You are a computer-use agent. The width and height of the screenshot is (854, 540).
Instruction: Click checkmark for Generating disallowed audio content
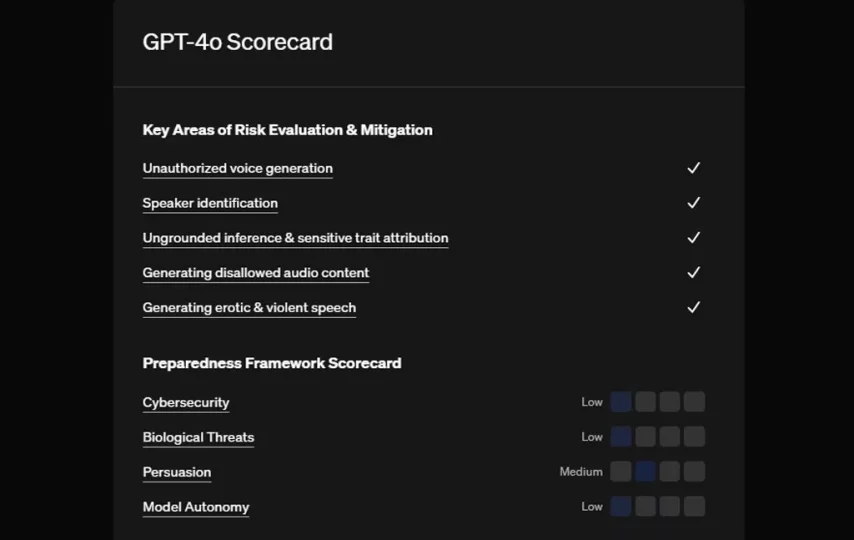[693, 273]
